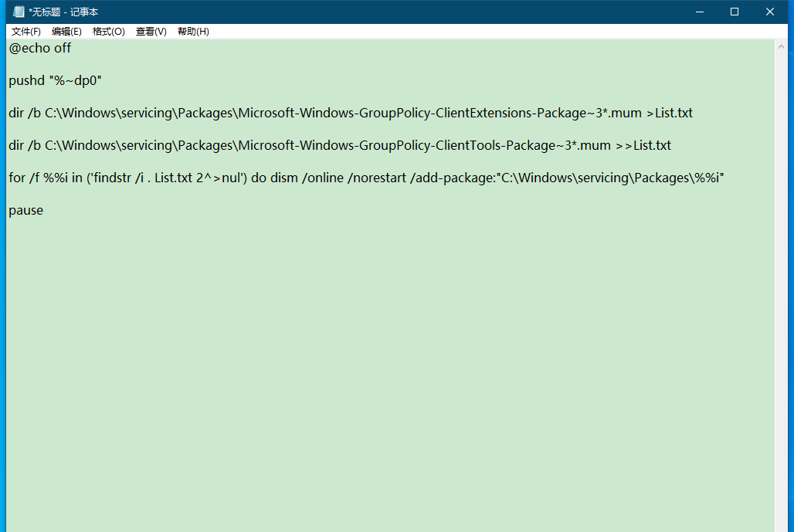Click '/norestart' in the for line
Screen dimensions: 794x532
(377, 178)
